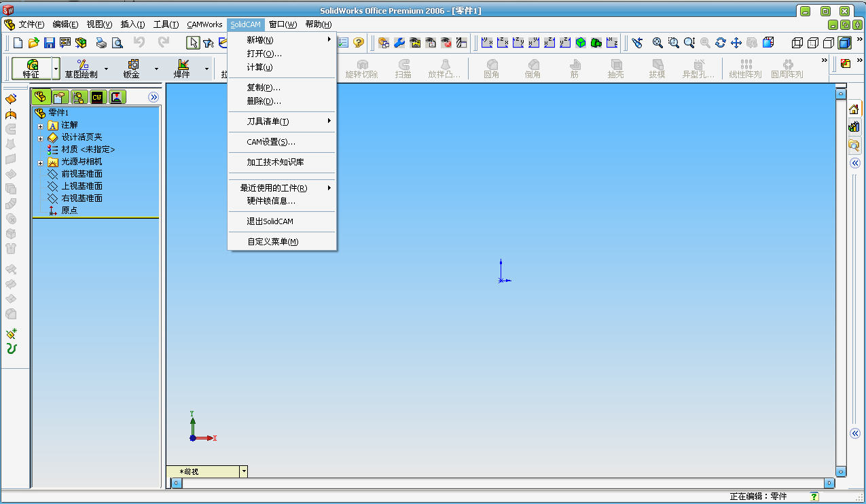Screen dimensions: 866x504
Task: Click the green spring icon in left toolbar
Action: [x=11, y=349]
